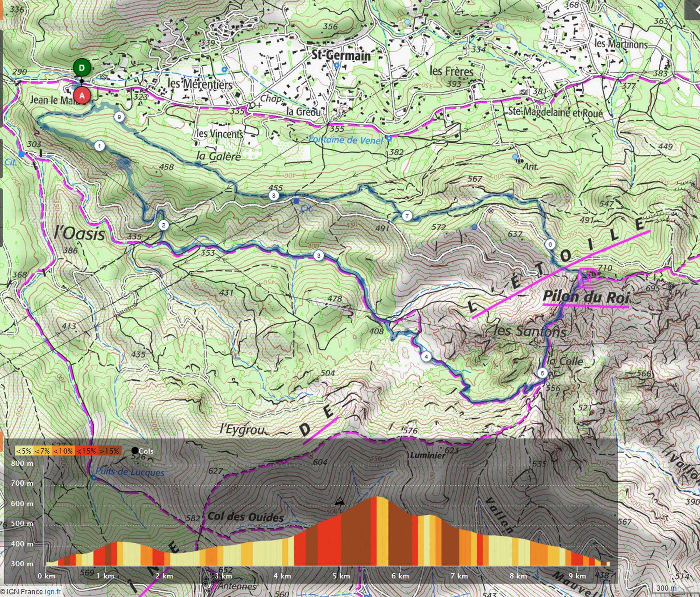The height and width of the screenshot is (597, 700).
Task: Click the mountain summit icon on elevation profile
Action: click(339, 502)
